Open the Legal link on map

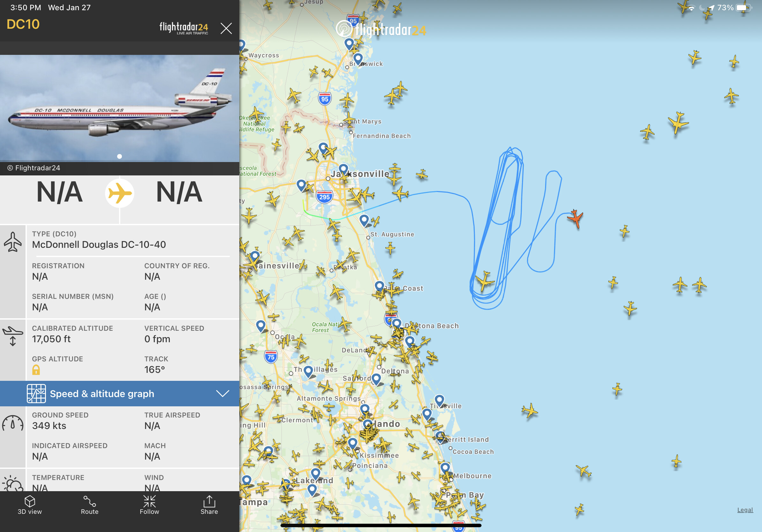(x=745, y=510)
